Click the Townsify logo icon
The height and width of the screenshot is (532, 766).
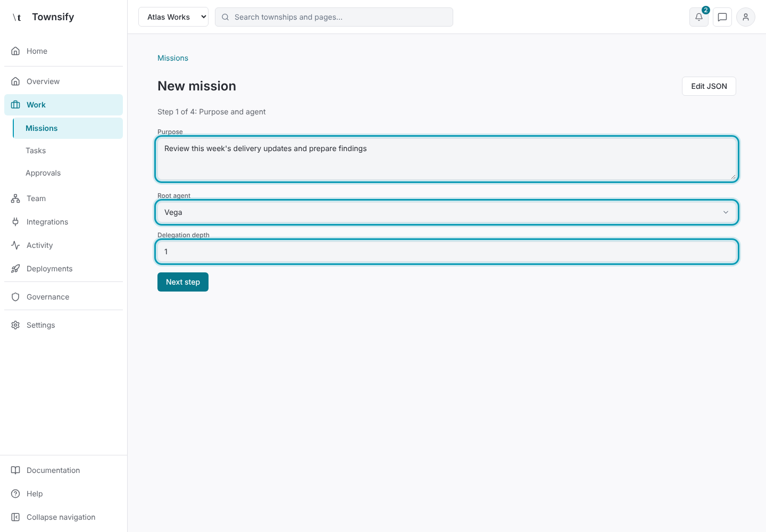pos(17,17)
